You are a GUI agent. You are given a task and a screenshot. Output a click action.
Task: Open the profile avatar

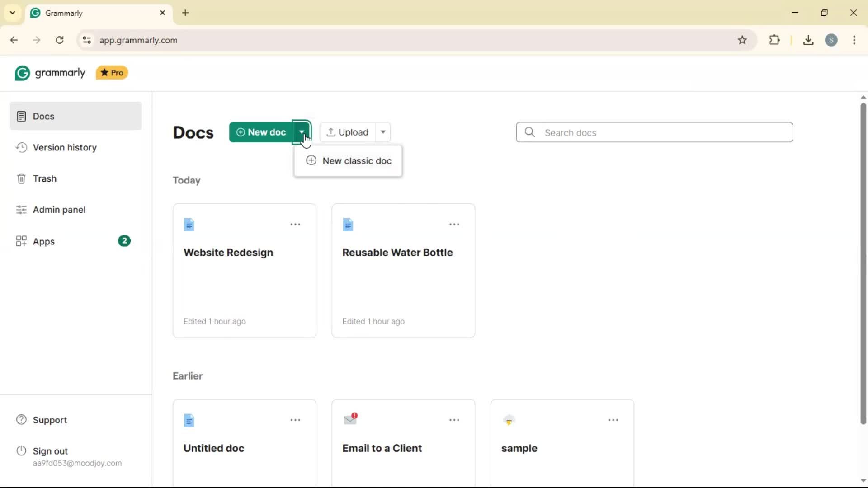click(x=831, y=40)
